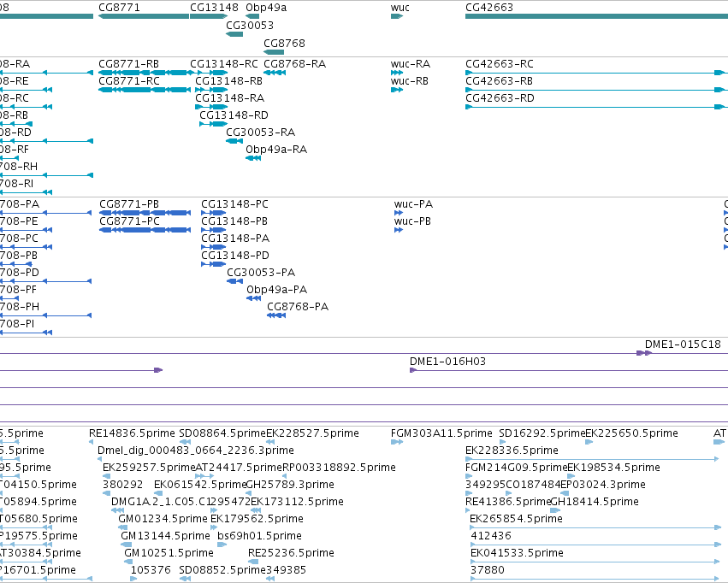Select the DME1-016H03 clone label
The width and height of the screenshot is (728, 583).
point(447,362)
